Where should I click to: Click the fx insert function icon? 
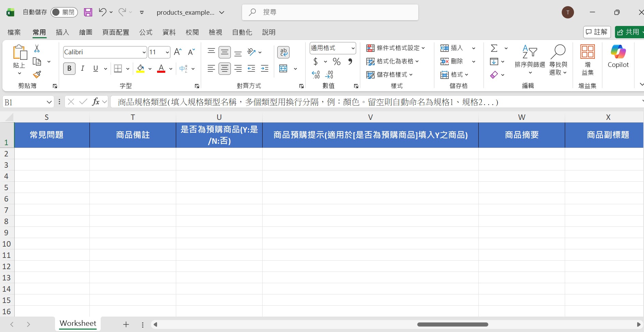pos(96,102)
